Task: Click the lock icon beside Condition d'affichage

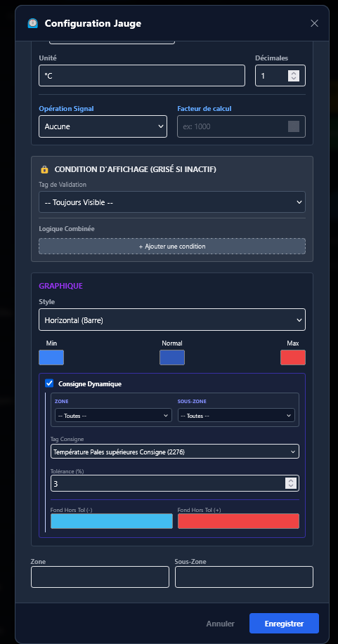Action: [44, 169]
